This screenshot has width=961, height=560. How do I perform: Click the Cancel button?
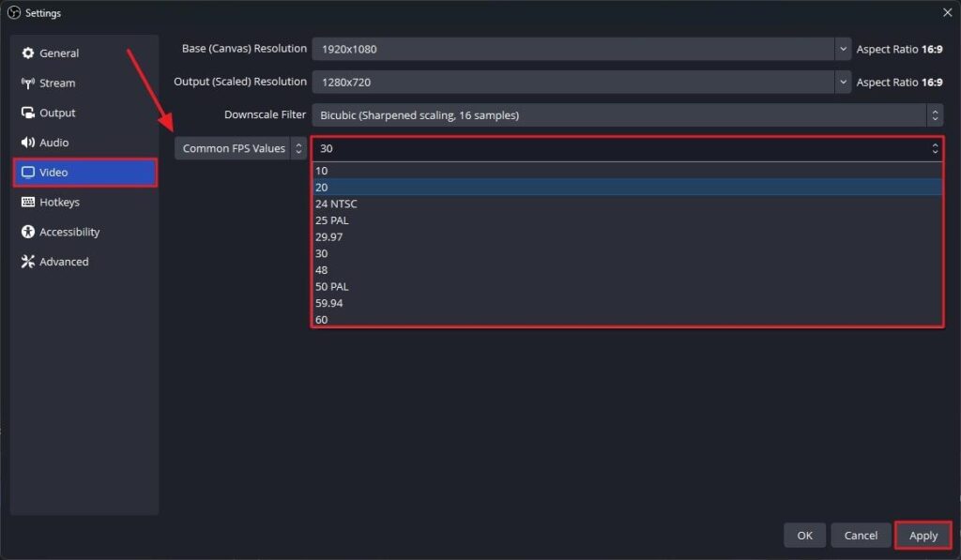pos(861,535)
